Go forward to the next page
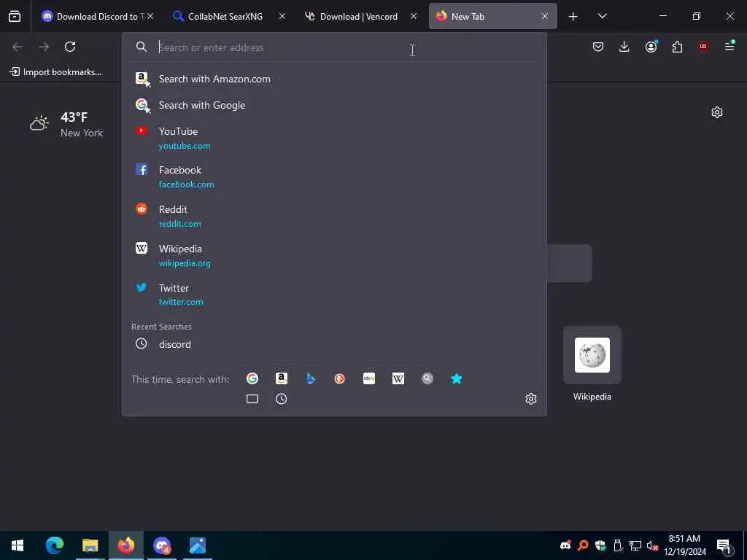The height and width of the screenshot is (560, 747). click(x=44, y=47)
